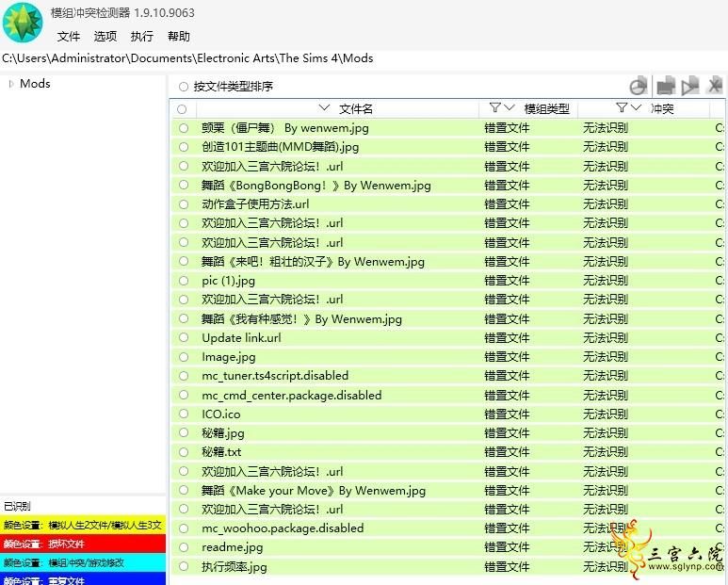Select radio button for Image.jpg row
Screen dimensions: 728x585
pos(184,357)
